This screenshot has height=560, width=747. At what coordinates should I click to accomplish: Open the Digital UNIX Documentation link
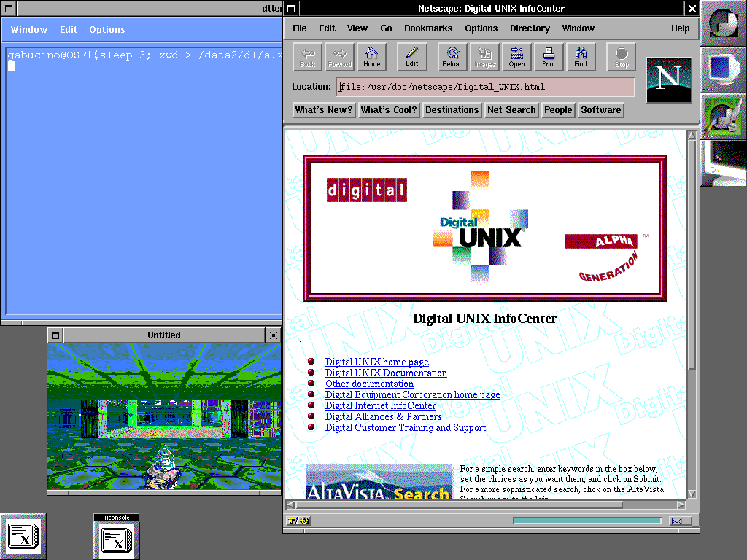pyautogui.click(x=386, y=373)
